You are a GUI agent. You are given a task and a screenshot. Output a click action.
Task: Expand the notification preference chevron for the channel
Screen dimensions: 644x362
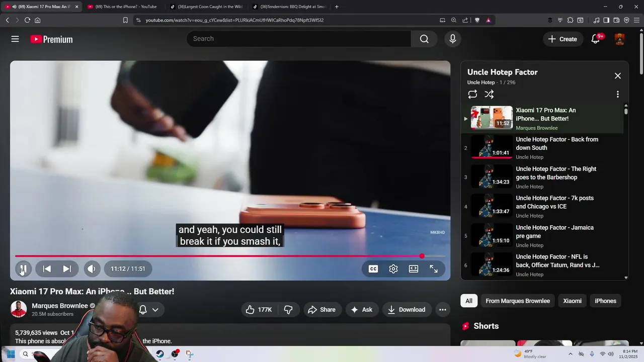click(x=155, y=310)
